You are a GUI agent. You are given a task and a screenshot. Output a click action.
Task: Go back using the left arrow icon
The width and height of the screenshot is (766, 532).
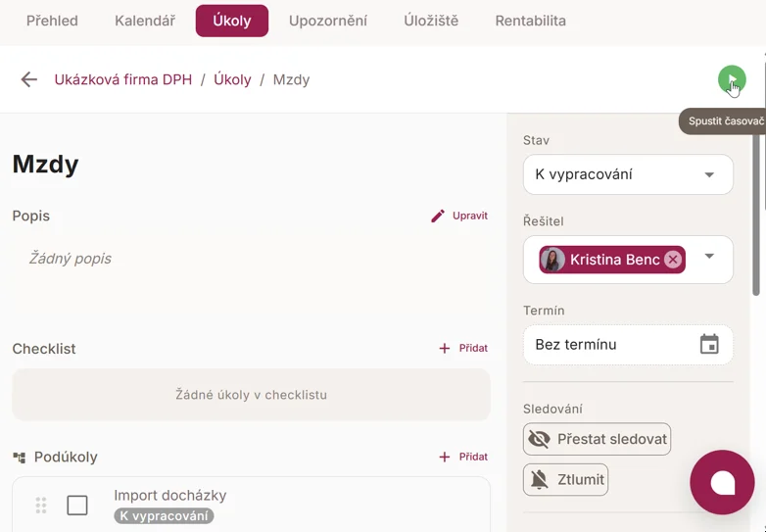[x=29, y=79]
